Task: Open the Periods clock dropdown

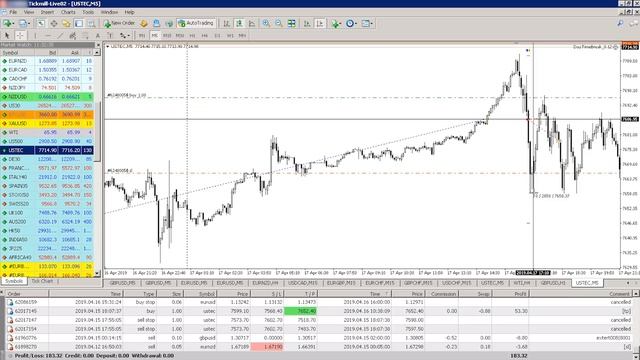Action: [351, 24]
